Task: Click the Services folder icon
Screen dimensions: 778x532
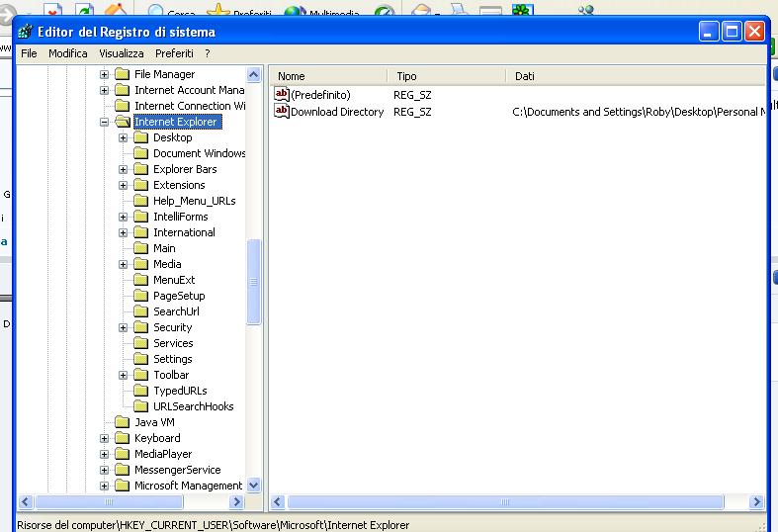Action: (141, 343)
